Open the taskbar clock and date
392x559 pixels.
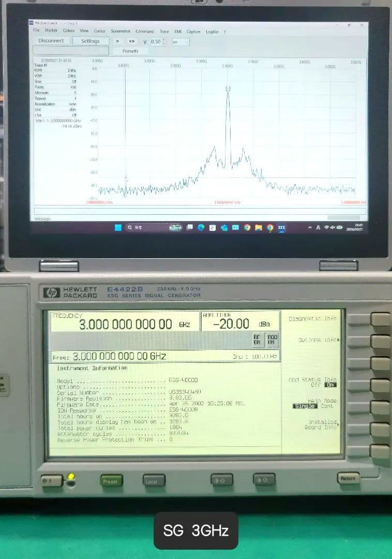[355, 227]
